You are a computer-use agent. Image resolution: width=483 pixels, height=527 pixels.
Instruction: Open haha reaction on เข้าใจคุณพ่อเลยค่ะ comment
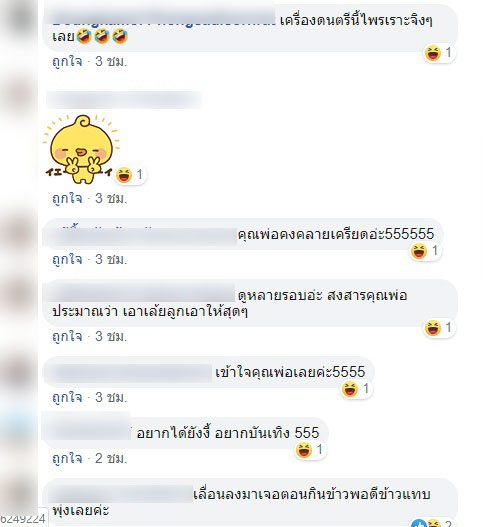[356, 389]
